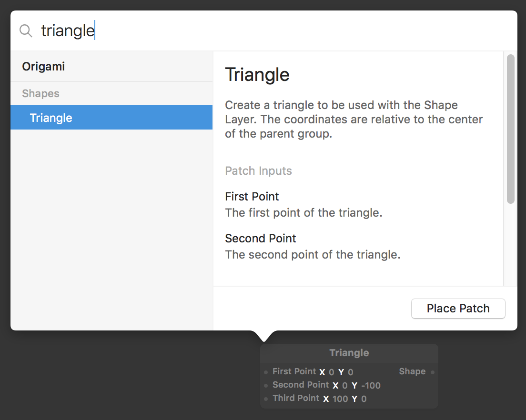The image size is (526, 420).
Task: Click the Second Point Y value of -100
Action: 371,386
